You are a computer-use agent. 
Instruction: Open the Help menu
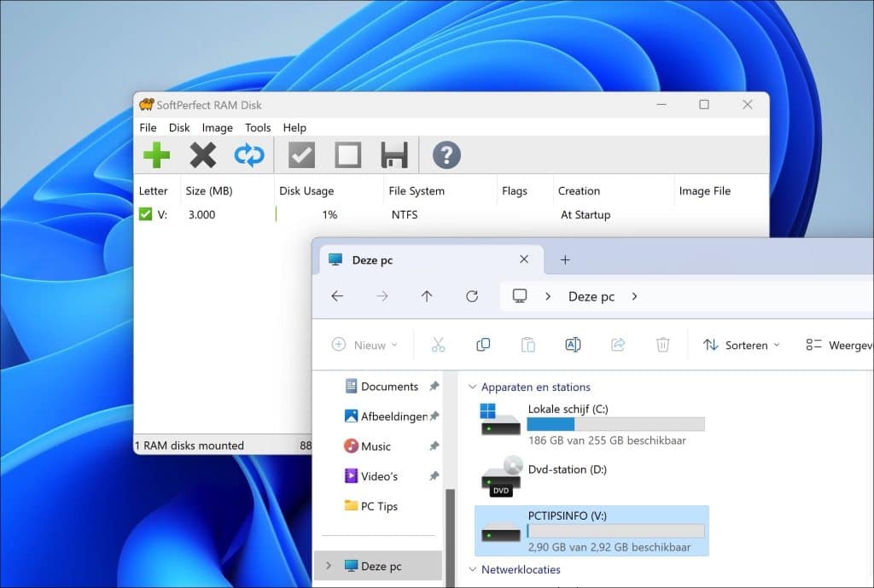click(x=294, y=128)
